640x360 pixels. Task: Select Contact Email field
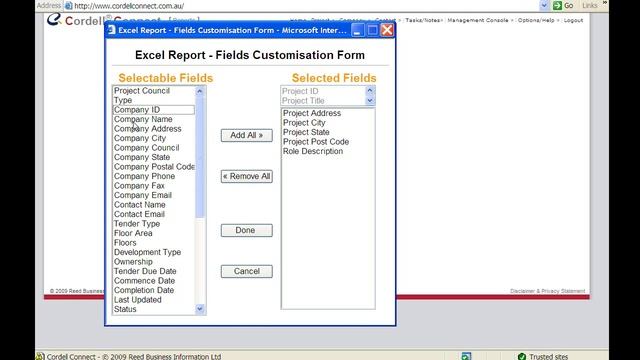pos(154,214)
